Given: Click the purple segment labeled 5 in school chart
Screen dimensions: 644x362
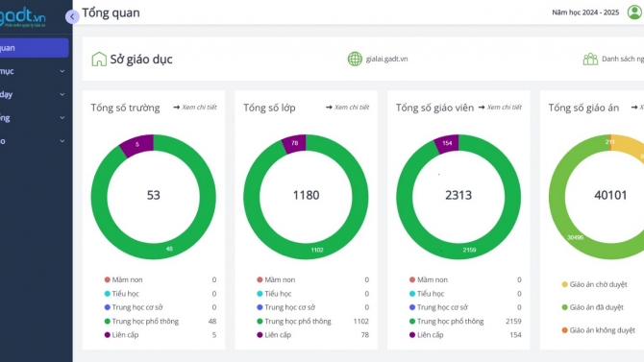Looking at the screenshot, I should pos(137,144).
